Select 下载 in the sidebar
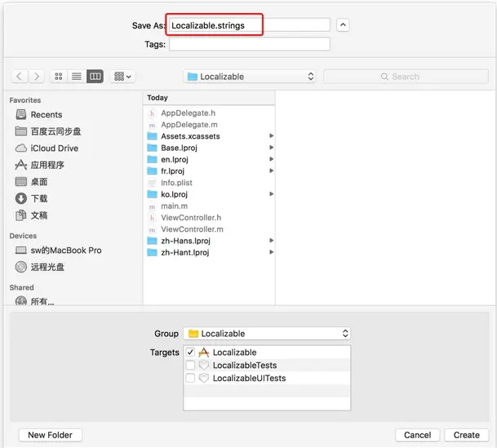497x448 pixels. [32, 198]
